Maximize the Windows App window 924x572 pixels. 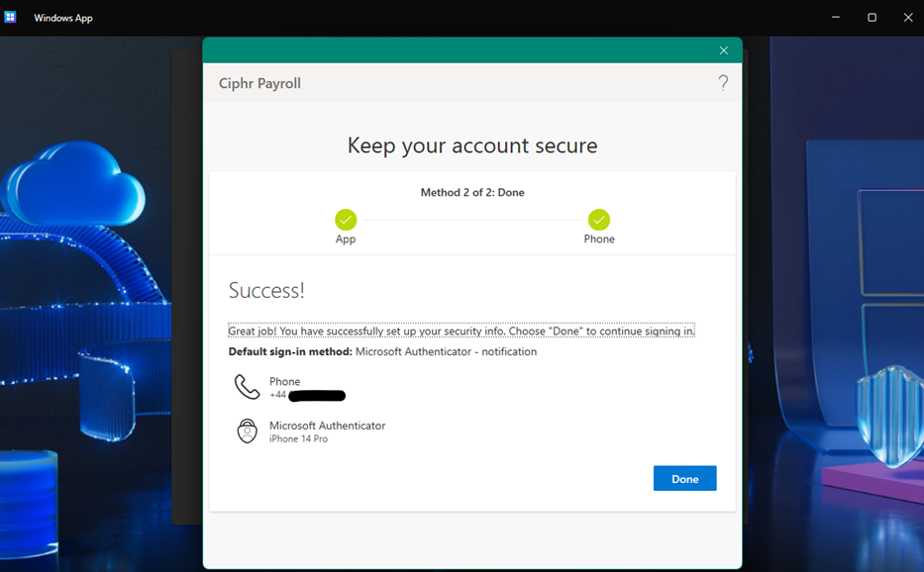[x=873, y=18]
